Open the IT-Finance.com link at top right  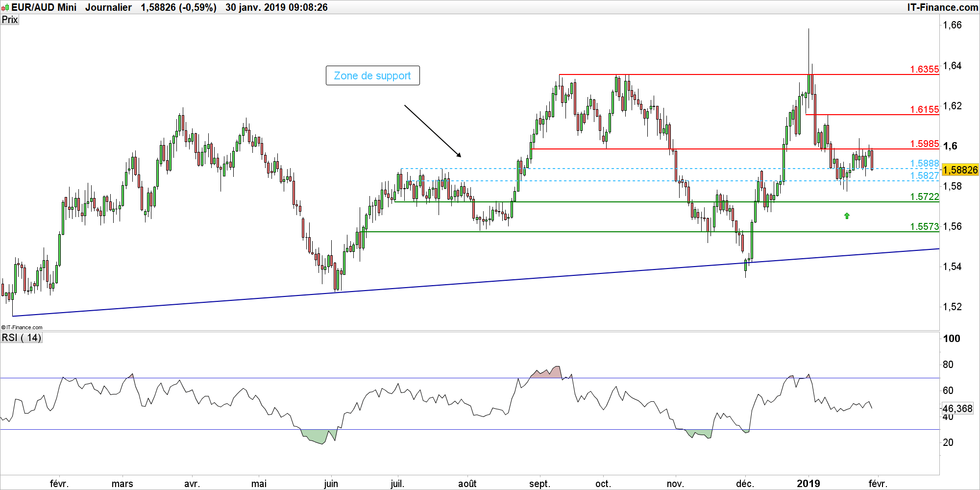[x=942, y=7]
